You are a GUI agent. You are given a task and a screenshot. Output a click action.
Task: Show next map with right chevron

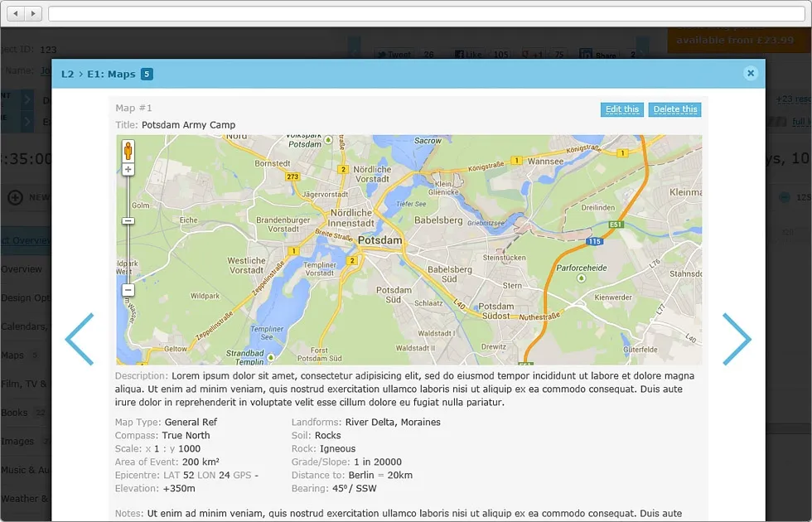coord(737,339)
